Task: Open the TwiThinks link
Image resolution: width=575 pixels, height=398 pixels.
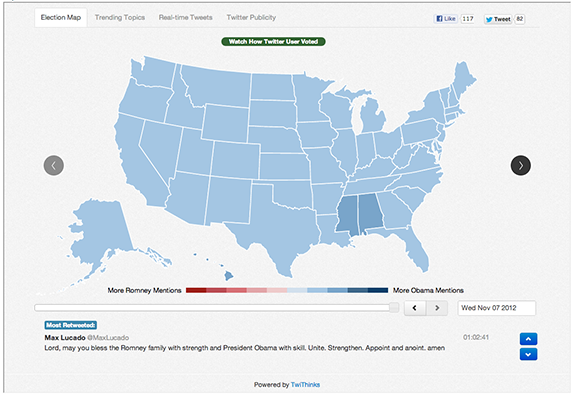Action: pyautogui.click(x=305, y=385)
